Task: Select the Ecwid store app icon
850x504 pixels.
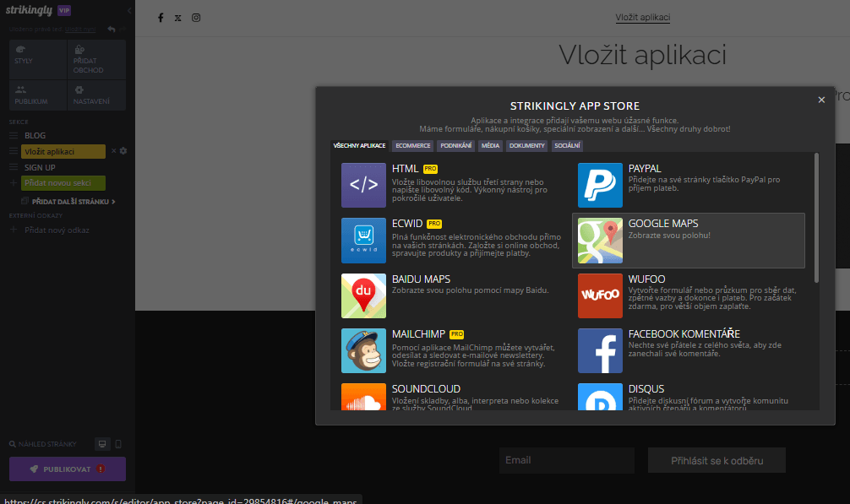Action: (x=364, y=241)
